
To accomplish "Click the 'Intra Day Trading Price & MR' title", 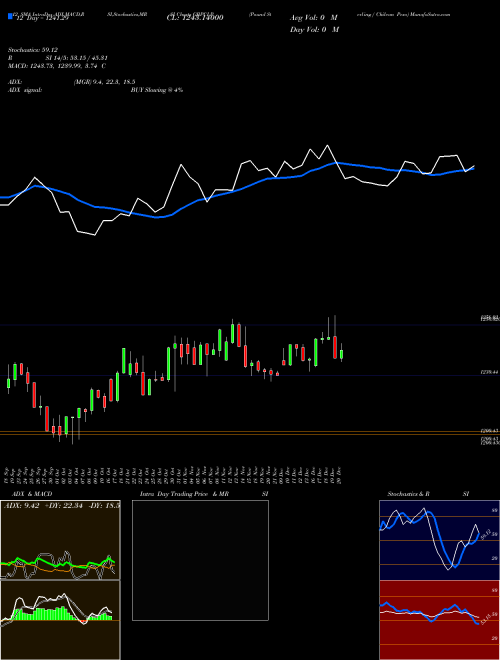I will (x=184, y=494).
